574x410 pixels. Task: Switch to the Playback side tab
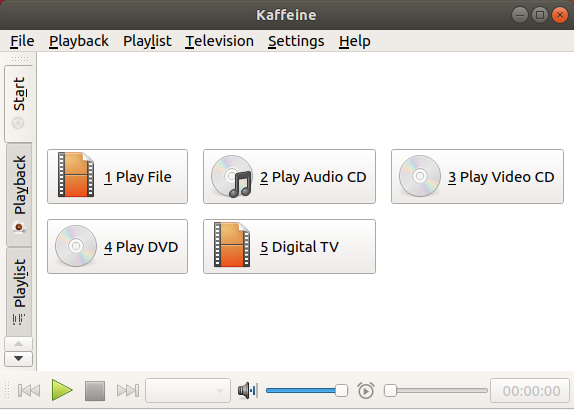pos(19,195)
